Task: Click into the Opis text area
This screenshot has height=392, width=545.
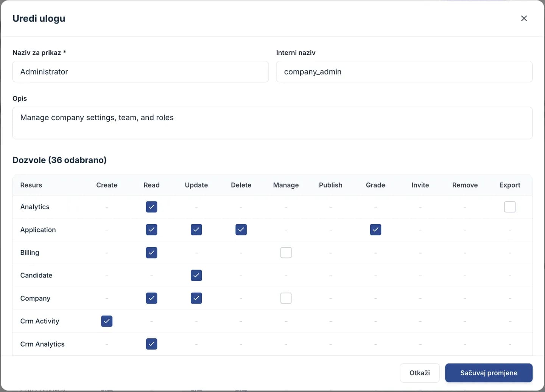Action: tap(272, 123)
